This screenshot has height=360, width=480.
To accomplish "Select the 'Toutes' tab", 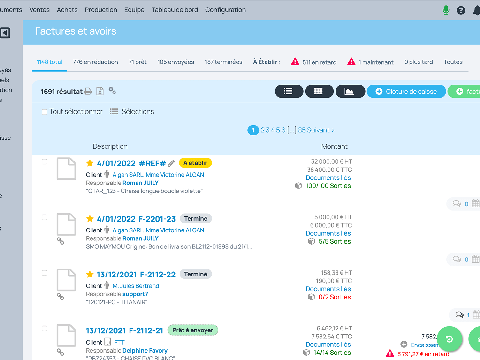I will coord(453,62).
